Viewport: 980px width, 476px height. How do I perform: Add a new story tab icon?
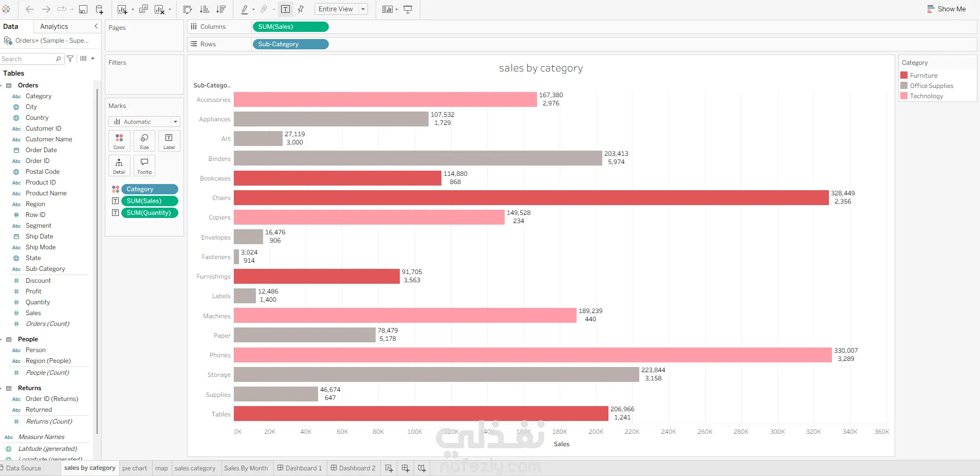pos(422,468)
